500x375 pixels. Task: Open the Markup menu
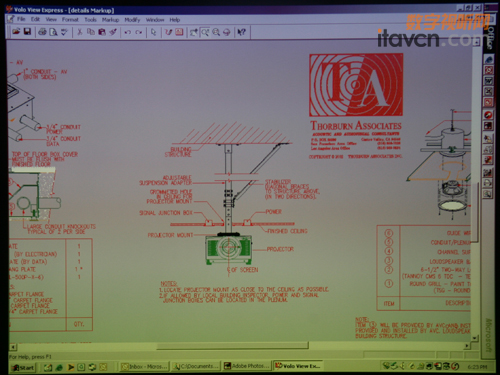coord(110,20)
